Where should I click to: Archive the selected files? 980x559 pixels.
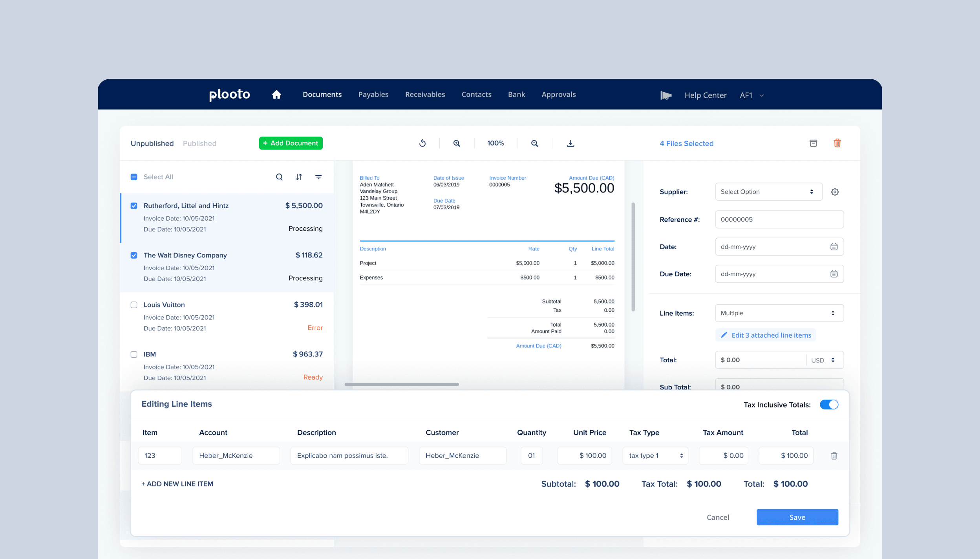click(x=813, y=143)
